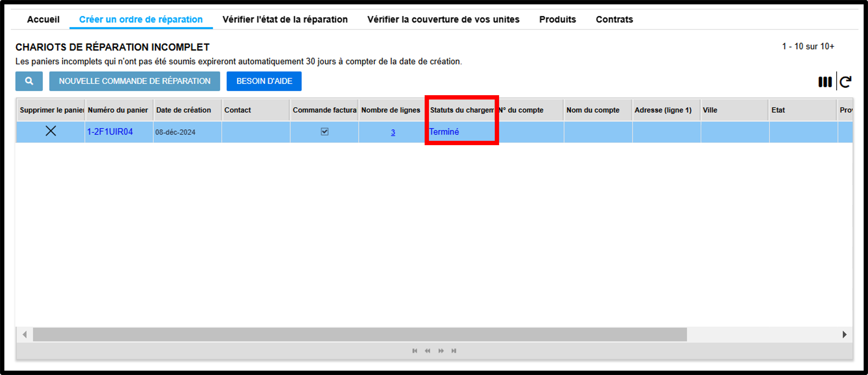Click the Terminé status link
This screenshot has height=375, width=868.
click(x=444, y=132)
